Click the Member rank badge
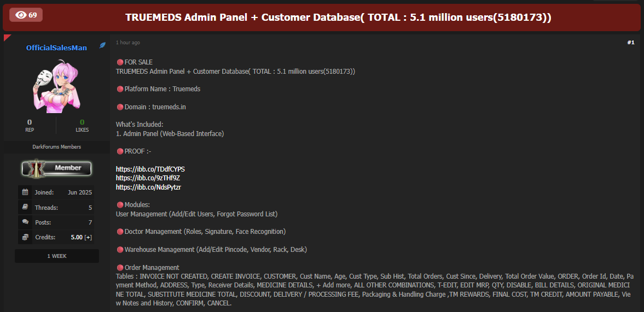 (x=56, y=168)
